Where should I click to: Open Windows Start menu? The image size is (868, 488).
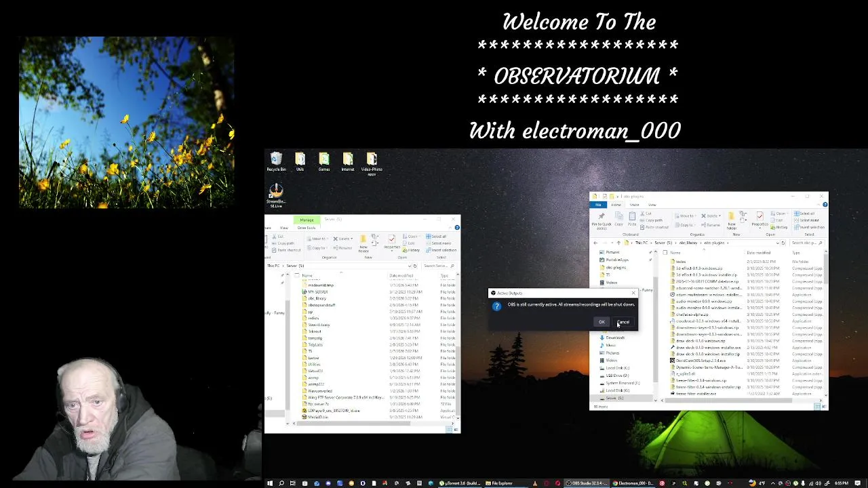click(269, 483)
